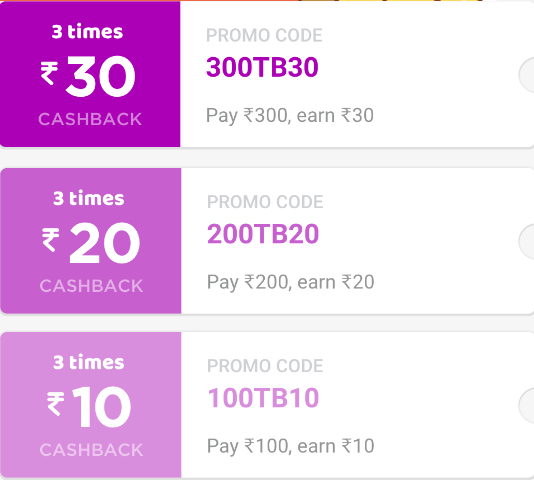534x480 pixels.
Task: Select the 100TB10 promo code text
Action: (263, 398)
